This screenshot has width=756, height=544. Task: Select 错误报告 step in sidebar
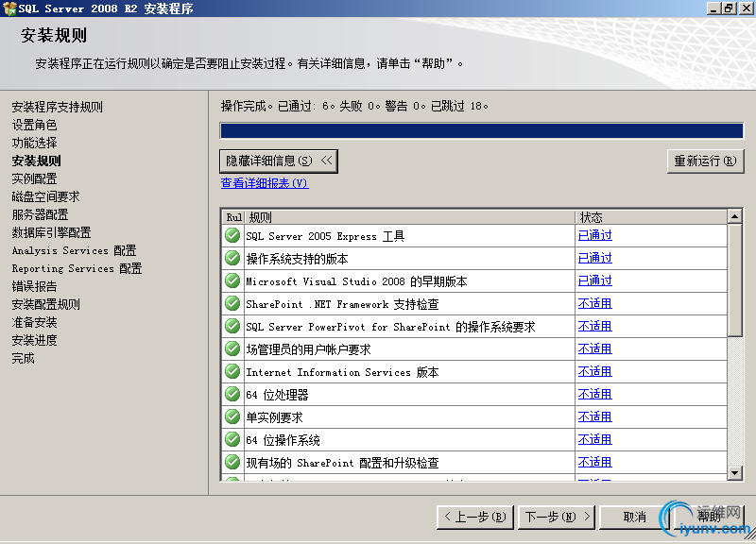(x=34, y=286)
